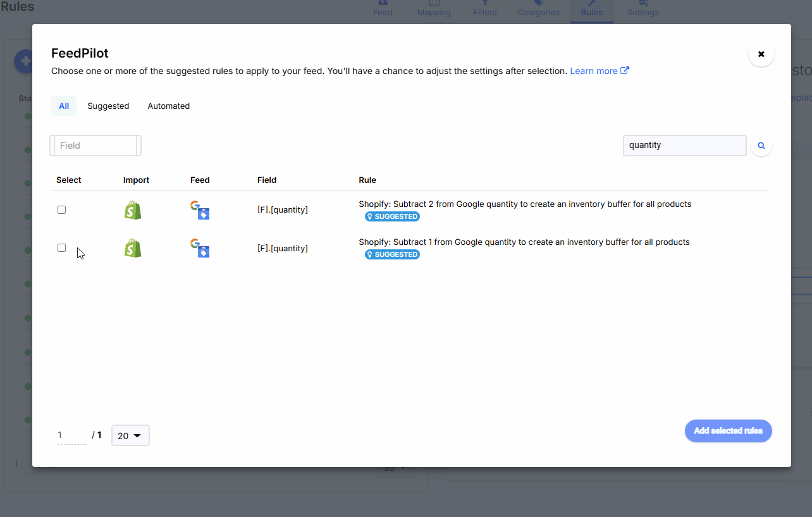Click the Shopify icon in the second rule row
The height and width of the screenshot is (517, 812).
pos(133,248)
